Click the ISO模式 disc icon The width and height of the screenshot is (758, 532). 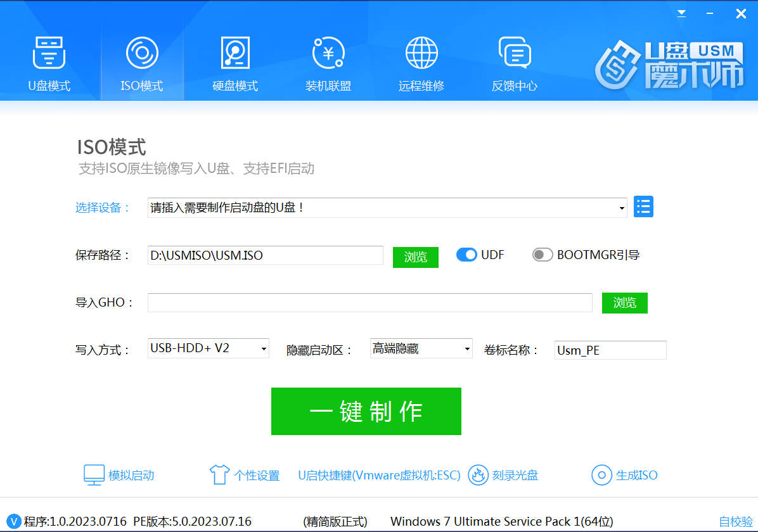(141, 53)
